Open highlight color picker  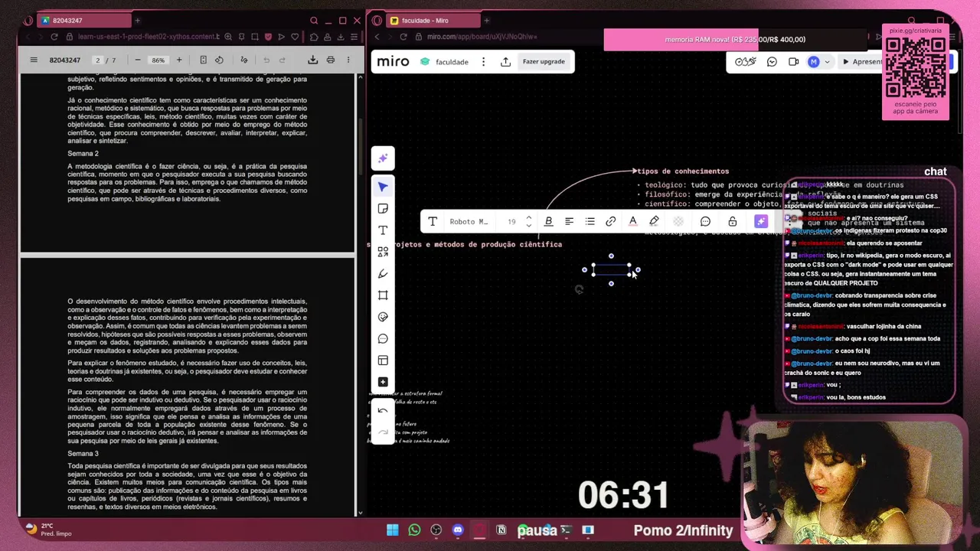654,221
